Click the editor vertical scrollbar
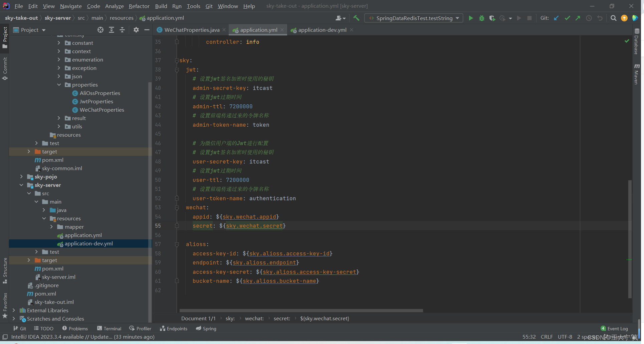 (x=630, y=239)
